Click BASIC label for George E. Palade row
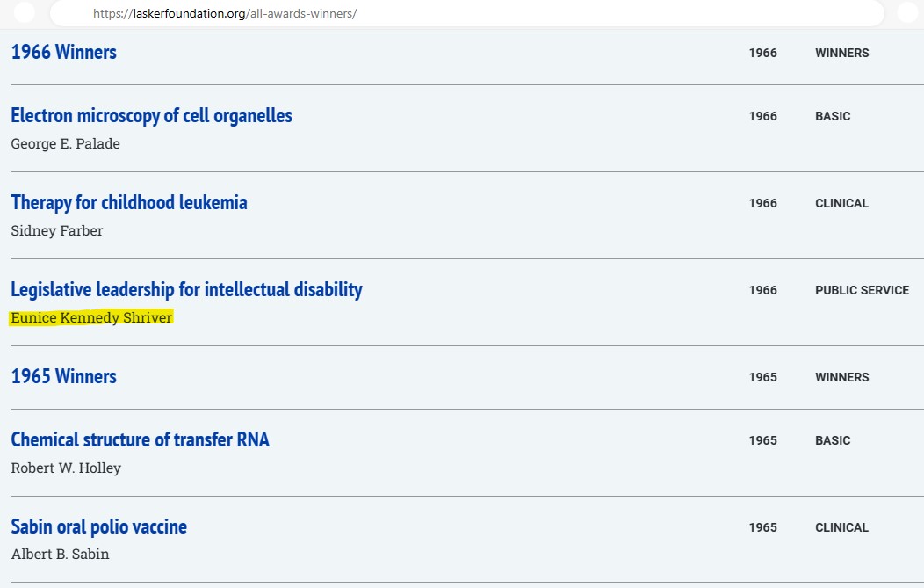The image size is (924, 588). coord(833,116)
